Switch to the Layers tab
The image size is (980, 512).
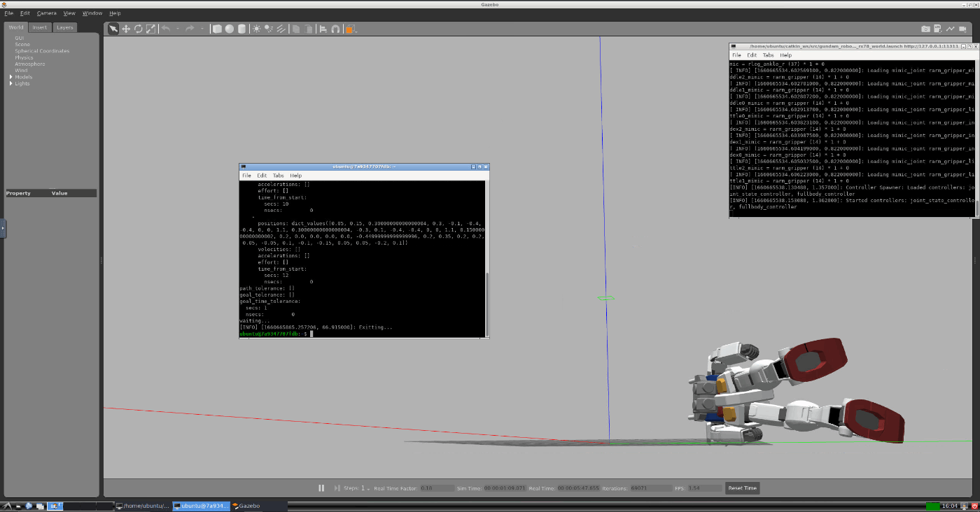coord(65,27)
